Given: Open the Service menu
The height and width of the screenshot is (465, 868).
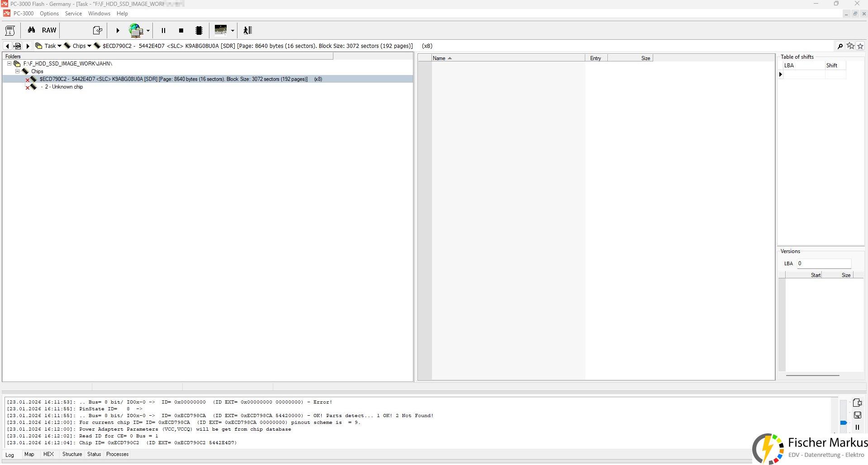Looking at the screenshot, I should click(73, 14).
